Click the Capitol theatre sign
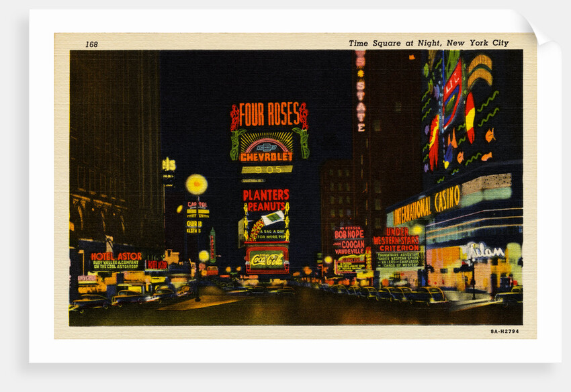The image size is (571, 392). (197, 205)
